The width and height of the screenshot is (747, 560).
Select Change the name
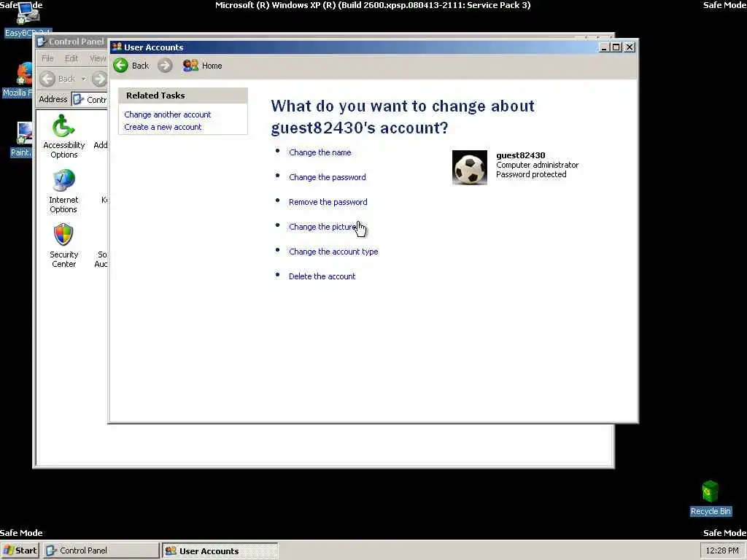coord(320,152)
